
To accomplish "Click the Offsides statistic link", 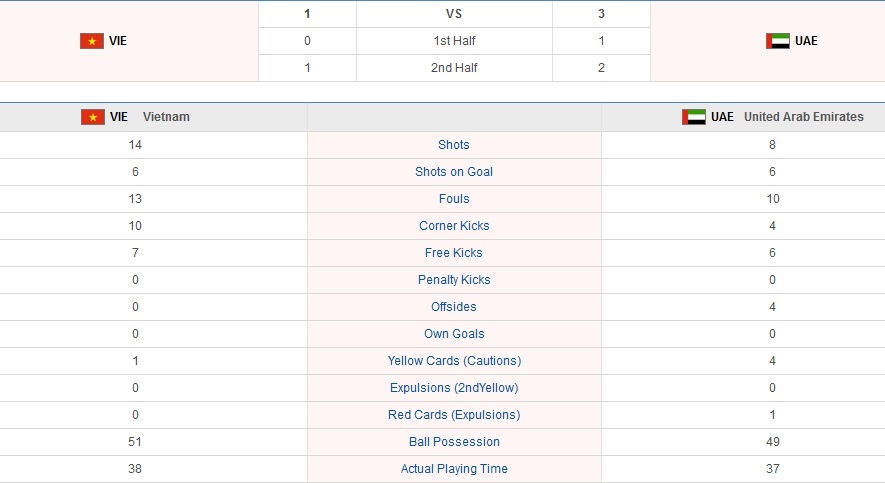I will [454, 307].
